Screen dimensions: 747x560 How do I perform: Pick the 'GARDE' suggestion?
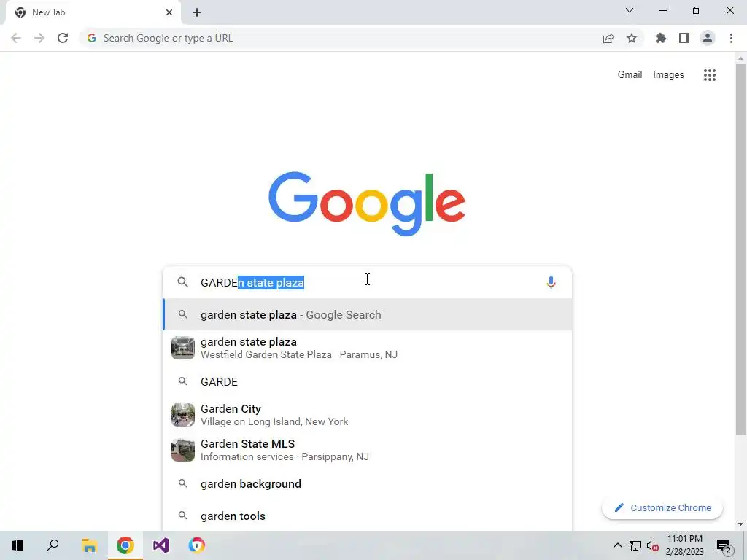pos(368,381)
